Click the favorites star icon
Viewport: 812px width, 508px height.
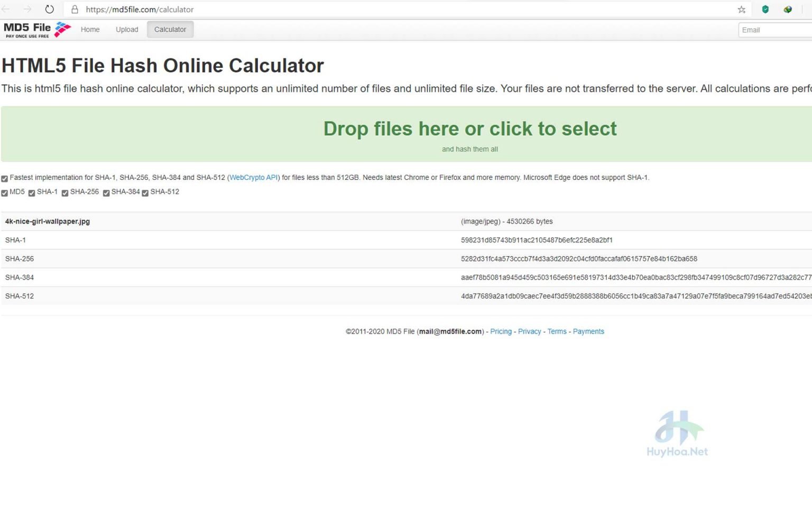741,10
